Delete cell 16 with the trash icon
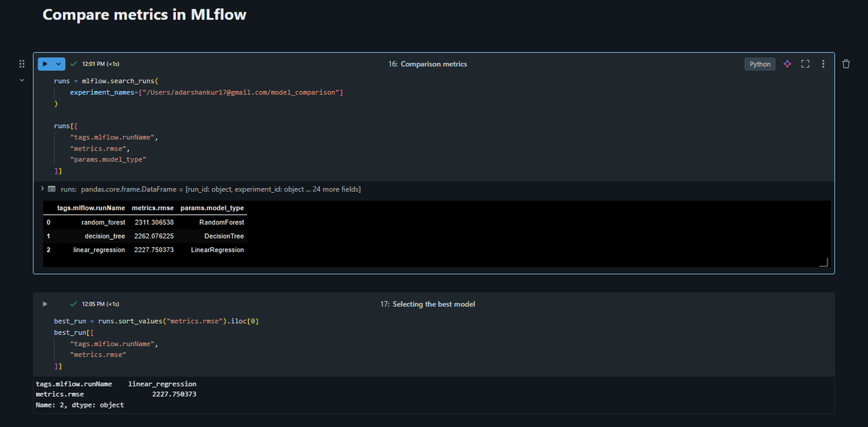 (x=846, y=64)
